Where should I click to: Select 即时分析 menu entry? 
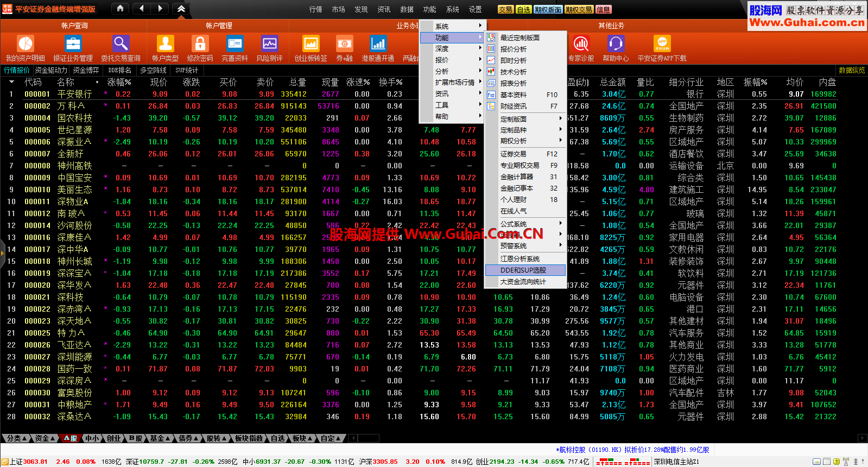(525, 60)
